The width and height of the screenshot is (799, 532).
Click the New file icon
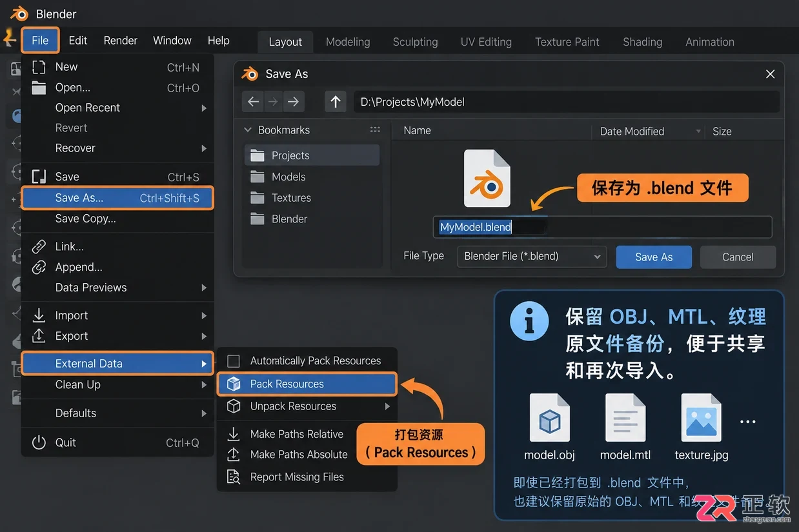(39, 67)
